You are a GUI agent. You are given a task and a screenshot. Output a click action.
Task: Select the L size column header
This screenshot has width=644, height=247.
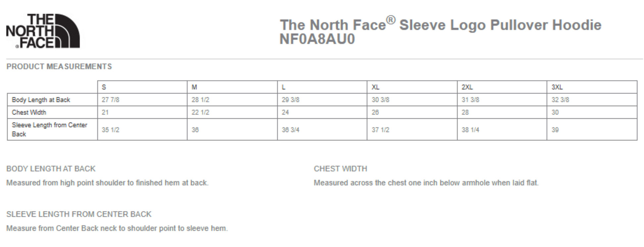point(284,87)
